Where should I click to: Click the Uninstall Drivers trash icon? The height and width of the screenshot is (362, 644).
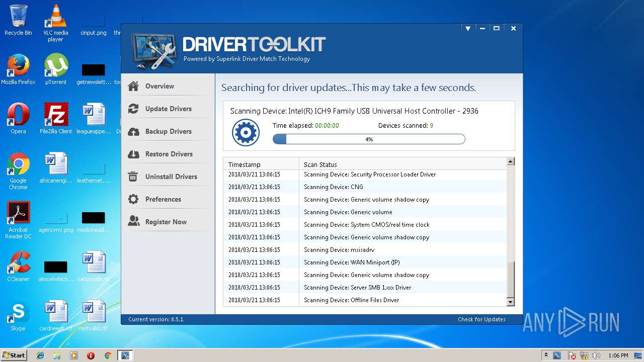pos(133,176)
